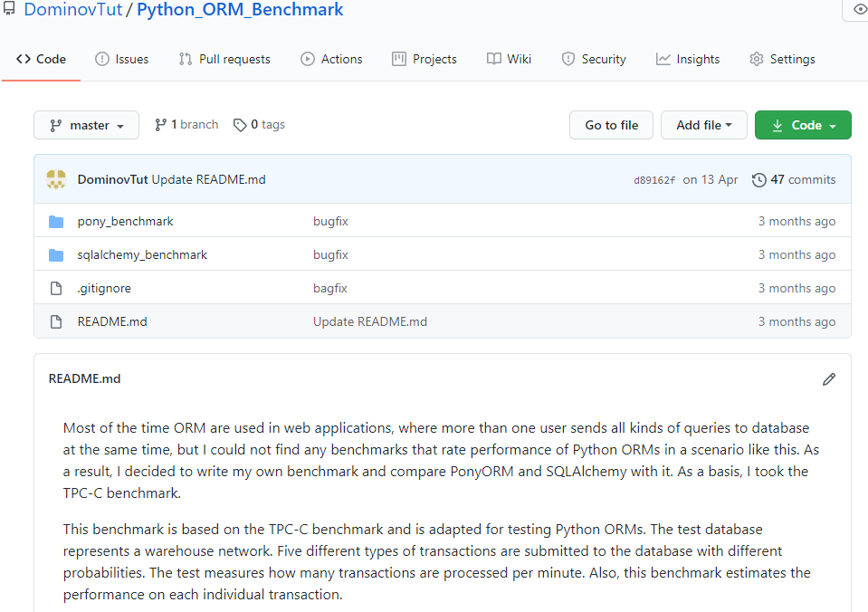Open the Pull requests tab
The image size is (868, 612).
click(224, 59)
